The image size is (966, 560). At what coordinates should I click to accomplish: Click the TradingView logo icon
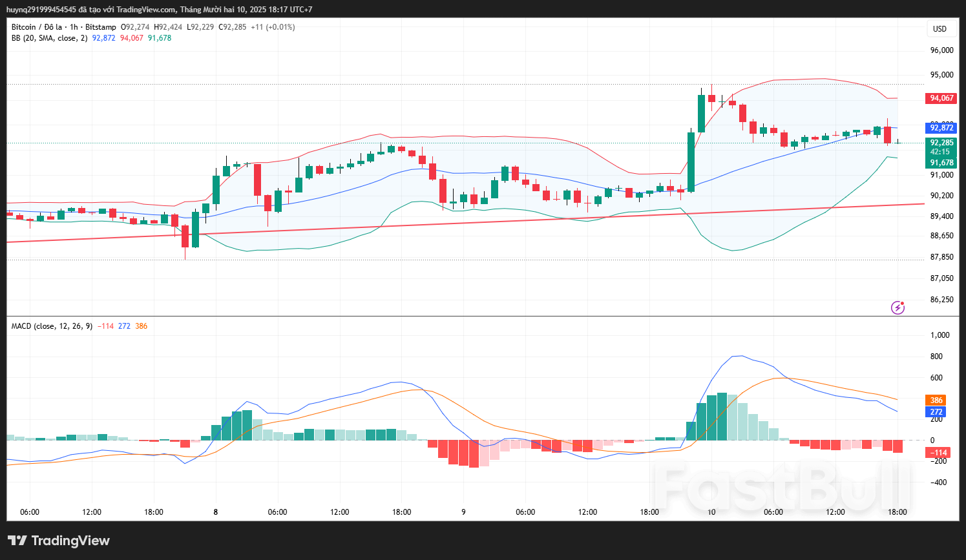(x=17, y=541)
